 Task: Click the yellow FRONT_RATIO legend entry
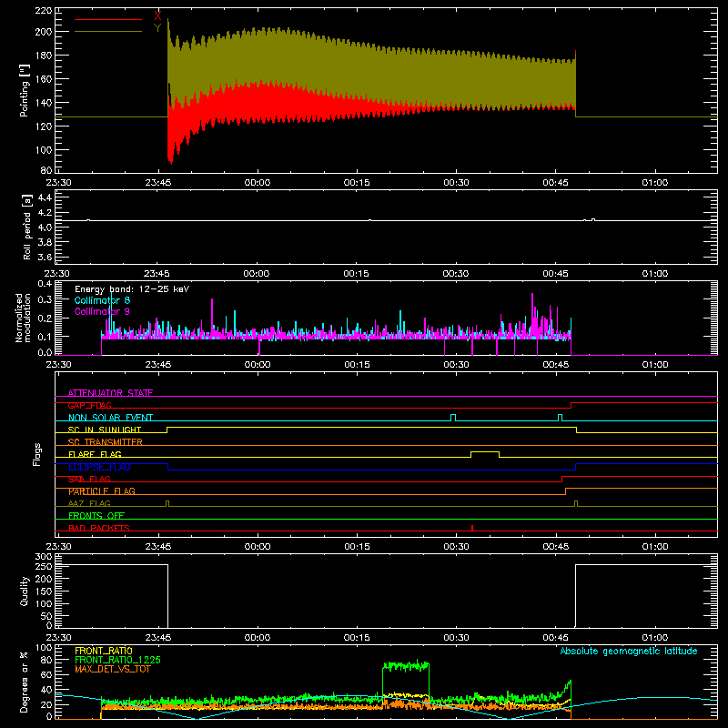(x=104, y=651)
